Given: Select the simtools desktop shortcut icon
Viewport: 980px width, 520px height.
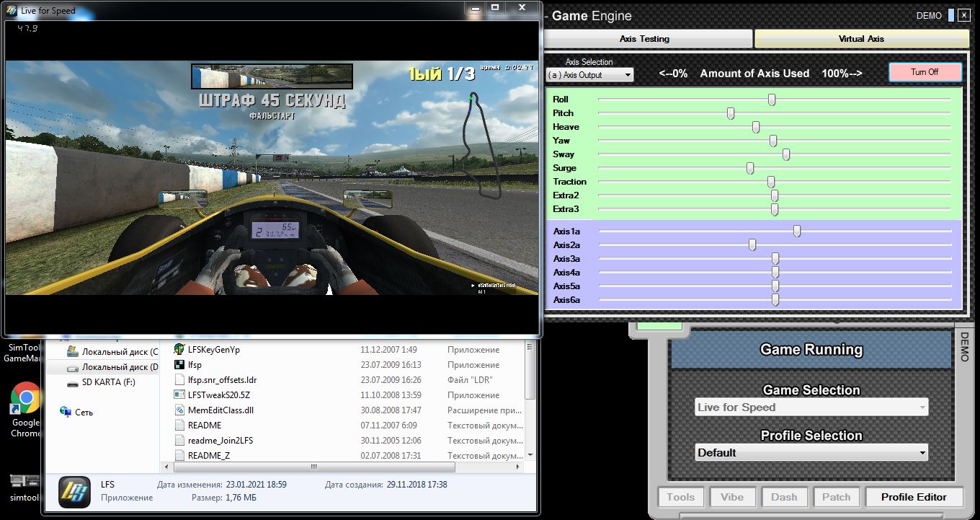Looking at the screenshot, I should coord(24,481).
